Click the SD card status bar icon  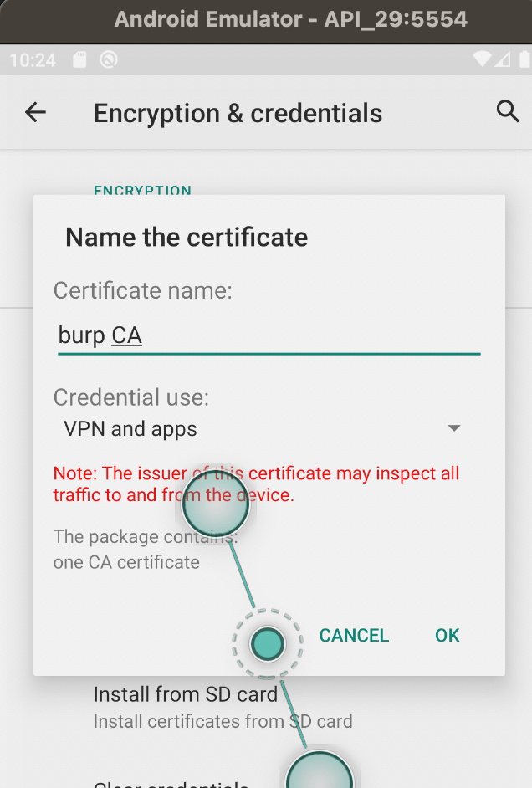tap(79, 59)
